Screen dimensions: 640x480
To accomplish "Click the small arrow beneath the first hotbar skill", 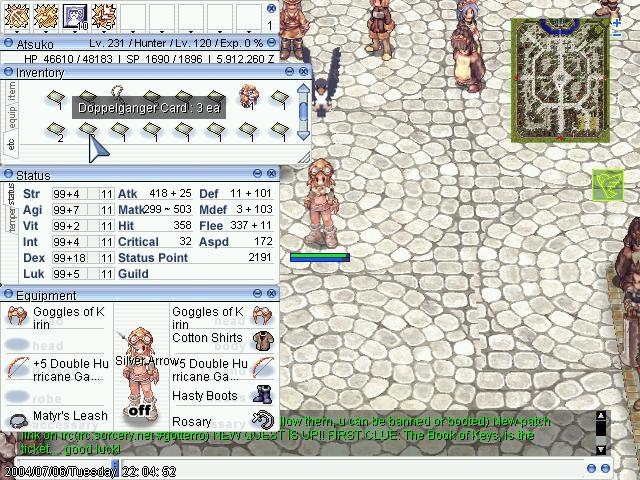I will 17,33.
